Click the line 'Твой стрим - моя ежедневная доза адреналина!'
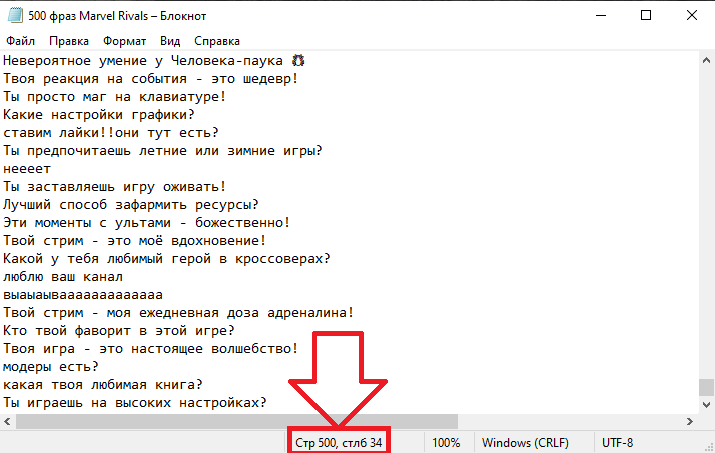Image resolution: width=715 pixels, height=453 pixels. pos(178,313)
